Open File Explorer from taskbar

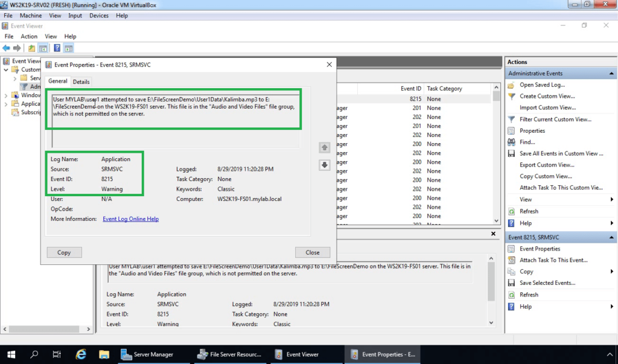(104, 354)
